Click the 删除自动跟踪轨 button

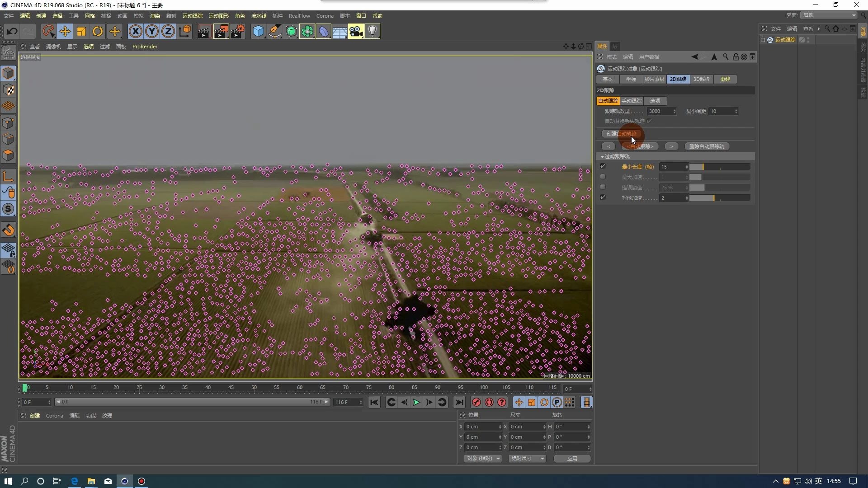coord(706,146)
